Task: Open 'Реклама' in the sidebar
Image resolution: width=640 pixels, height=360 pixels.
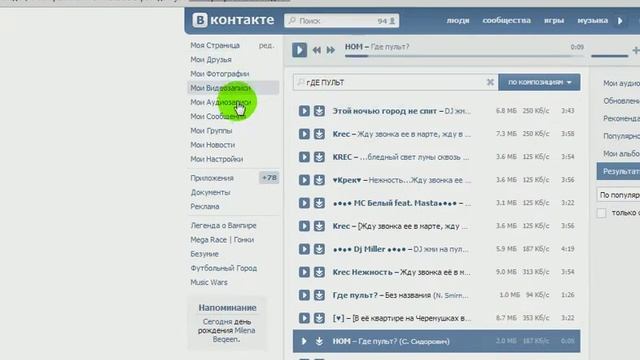Action: tap(205, 207)
